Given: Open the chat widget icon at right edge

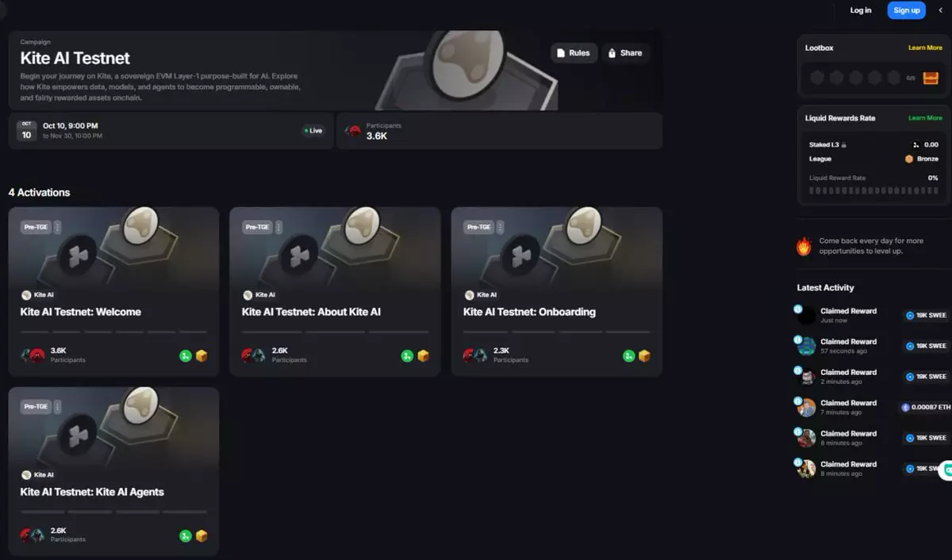Looking at the screenshot, I should (946, 470).
